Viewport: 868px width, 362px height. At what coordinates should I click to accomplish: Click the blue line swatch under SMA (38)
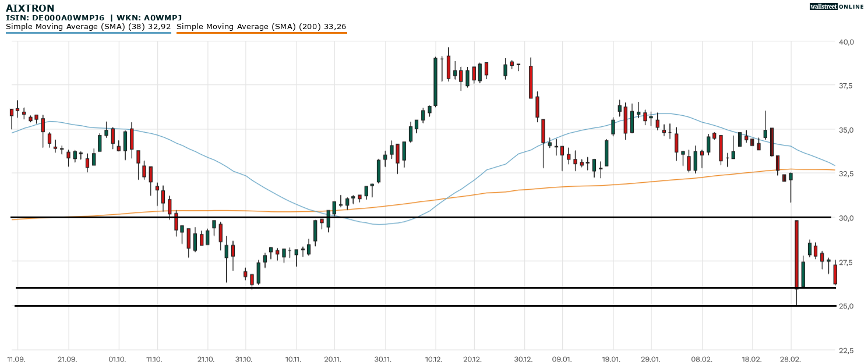(x=88, y=33)
